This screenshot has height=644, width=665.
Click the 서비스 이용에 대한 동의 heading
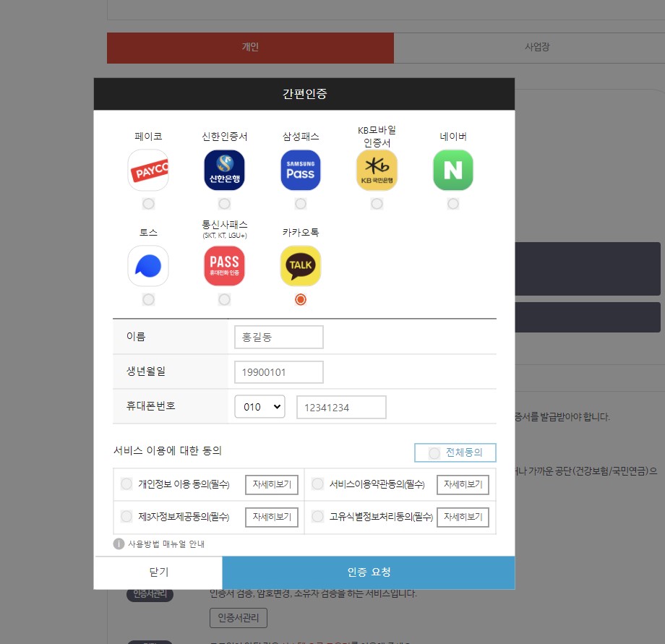(168, 451)
